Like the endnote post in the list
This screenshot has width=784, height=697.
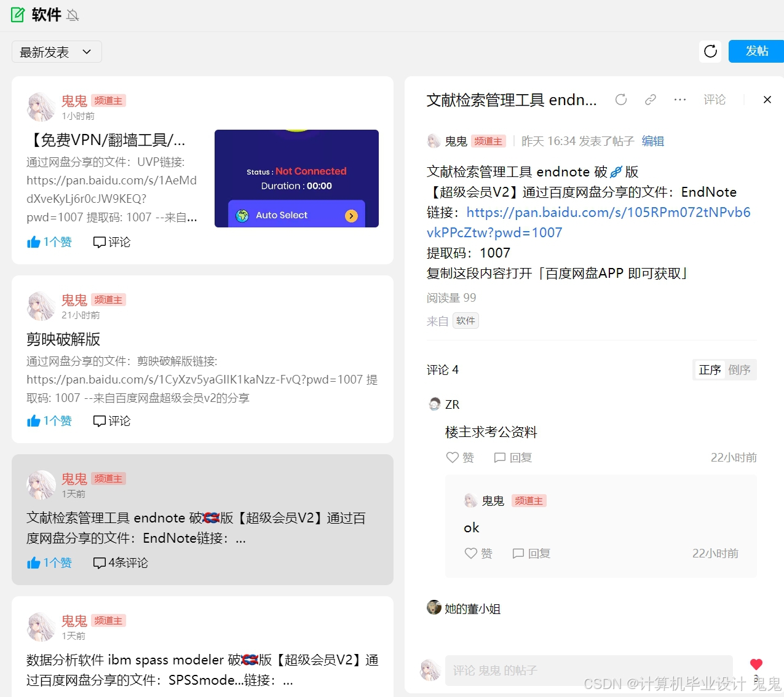point(49,563)
